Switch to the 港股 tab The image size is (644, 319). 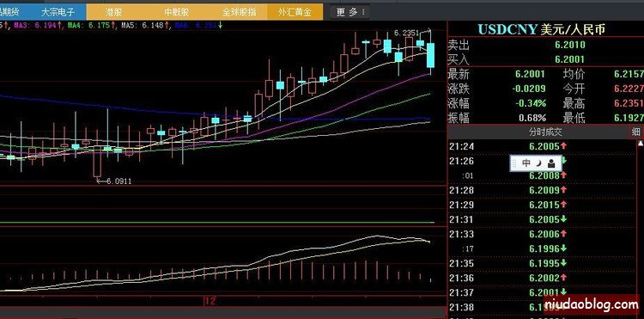point(113,12)
